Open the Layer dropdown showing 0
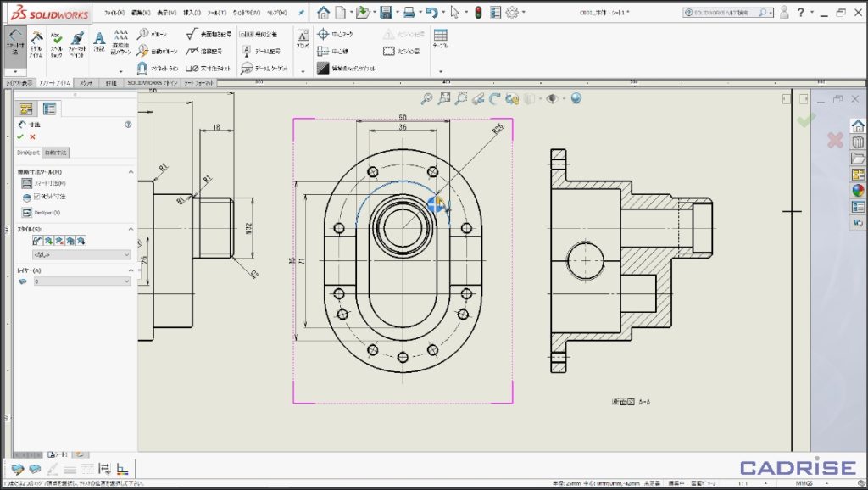Viewport: 868px width, 490px height. [x=81, y=281]
